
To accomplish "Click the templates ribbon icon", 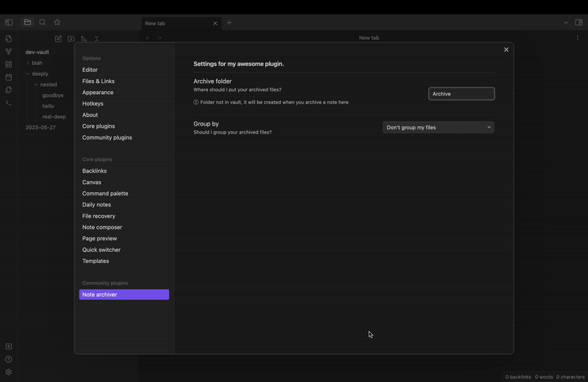I will (9, 90).
